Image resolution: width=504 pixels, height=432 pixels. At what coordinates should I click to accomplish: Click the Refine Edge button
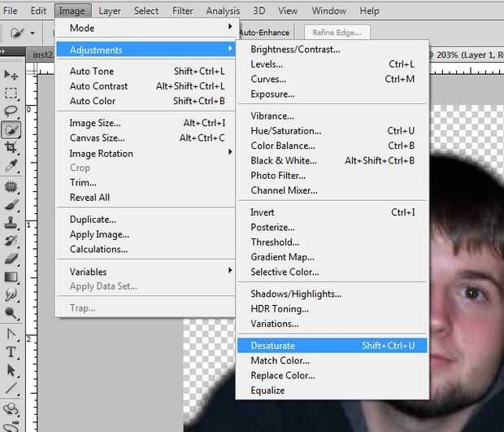[337, 33]
